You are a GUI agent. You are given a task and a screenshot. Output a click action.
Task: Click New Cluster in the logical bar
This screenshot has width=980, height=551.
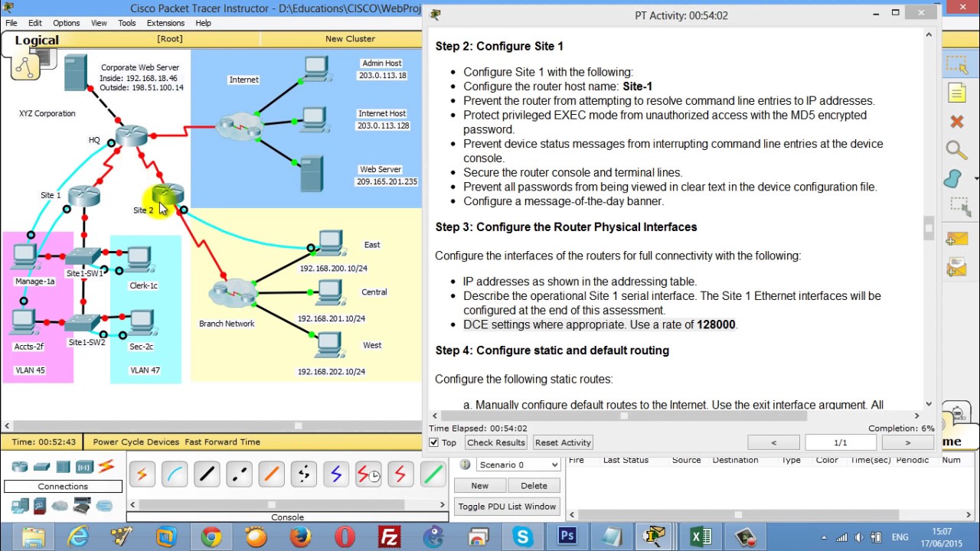tap(350, 39)
